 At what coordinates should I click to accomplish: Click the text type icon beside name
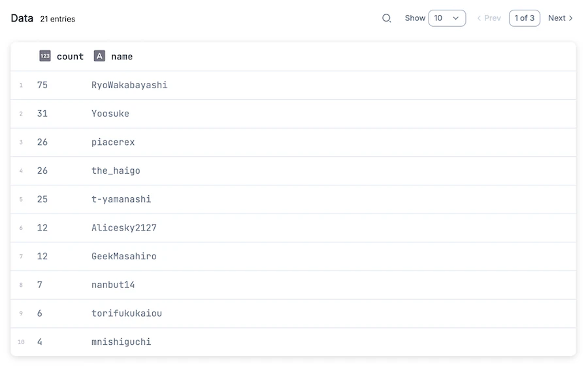click(x=99, y=56)
